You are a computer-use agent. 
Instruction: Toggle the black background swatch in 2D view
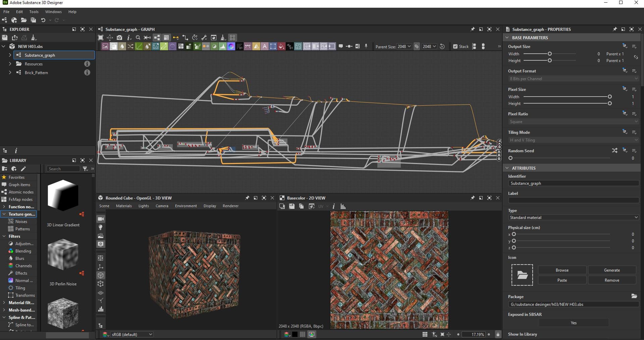[295, 334]
